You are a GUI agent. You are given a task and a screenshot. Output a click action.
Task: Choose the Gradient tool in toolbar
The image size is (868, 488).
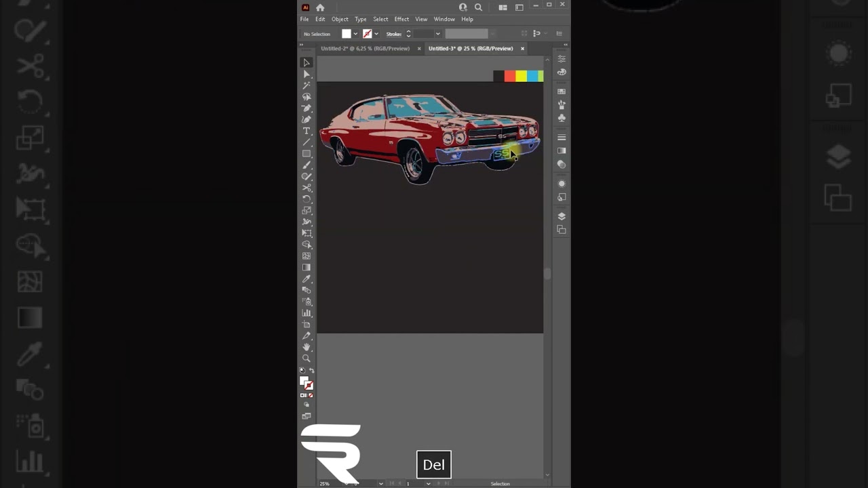tap(307, 268)
